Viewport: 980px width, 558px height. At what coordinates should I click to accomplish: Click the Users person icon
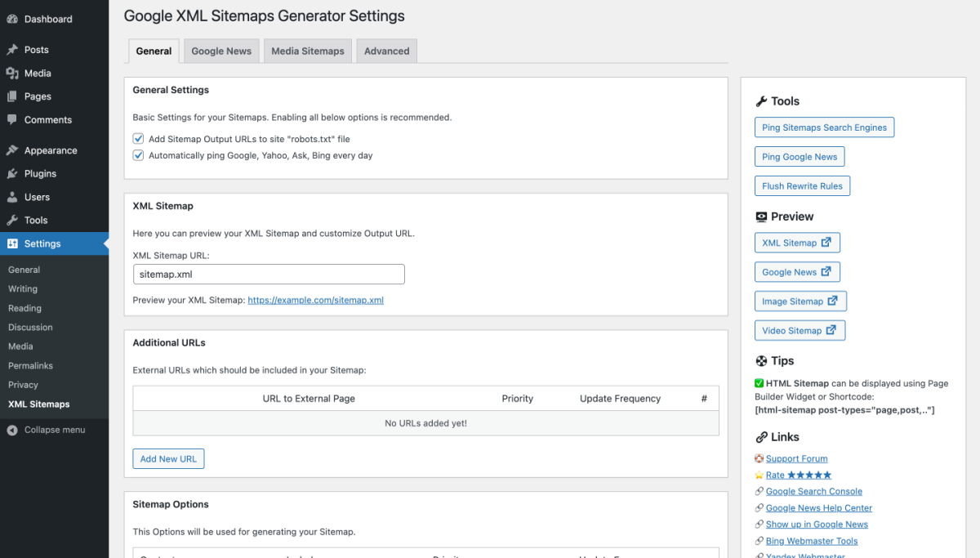click(12, 197)
